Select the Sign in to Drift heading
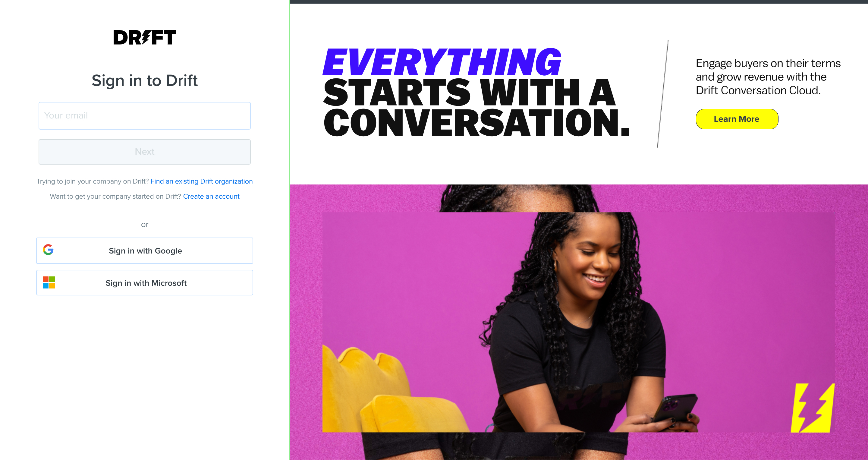The image size is (868, 460). click(x=145, y=80)
